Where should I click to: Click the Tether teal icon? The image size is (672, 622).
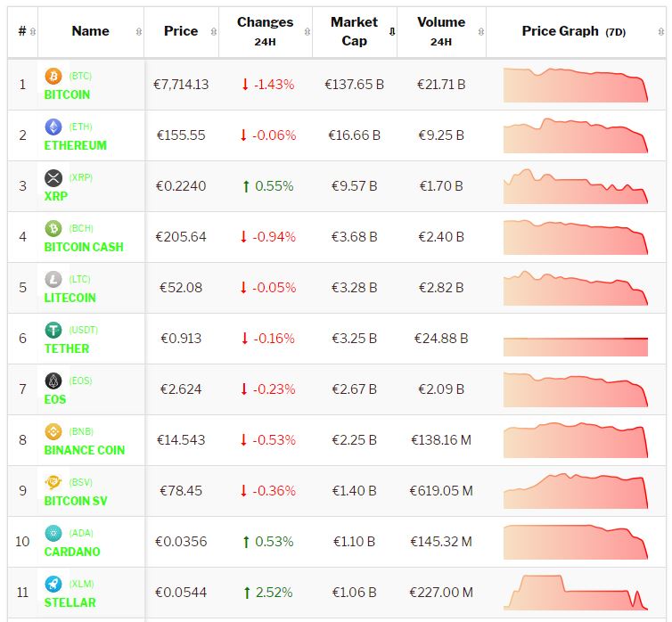[x=53, y=331]
